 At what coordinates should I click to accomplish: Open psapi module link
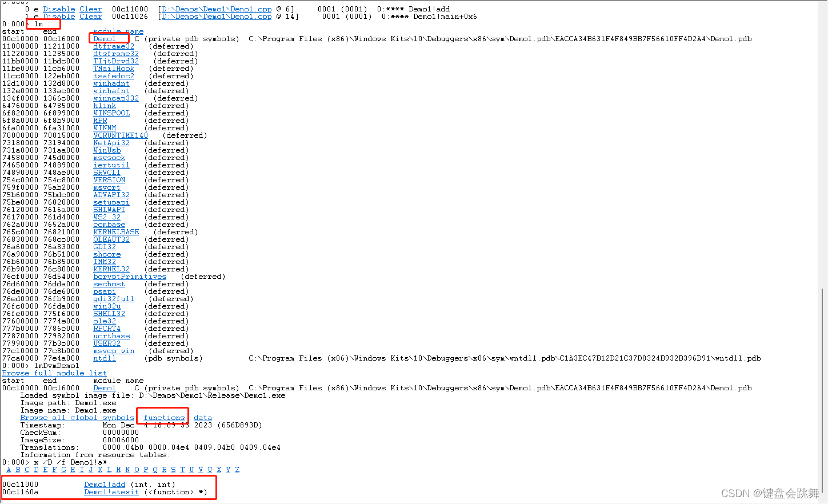pyautogui.click(x=105, y=291)
